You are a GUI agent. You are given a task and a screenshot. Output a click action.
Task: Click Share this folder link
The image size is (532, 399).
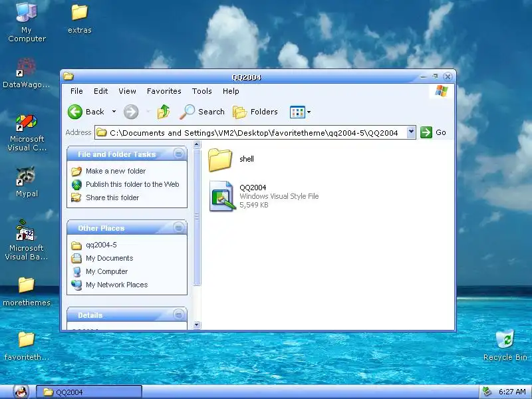click(112, 198)
